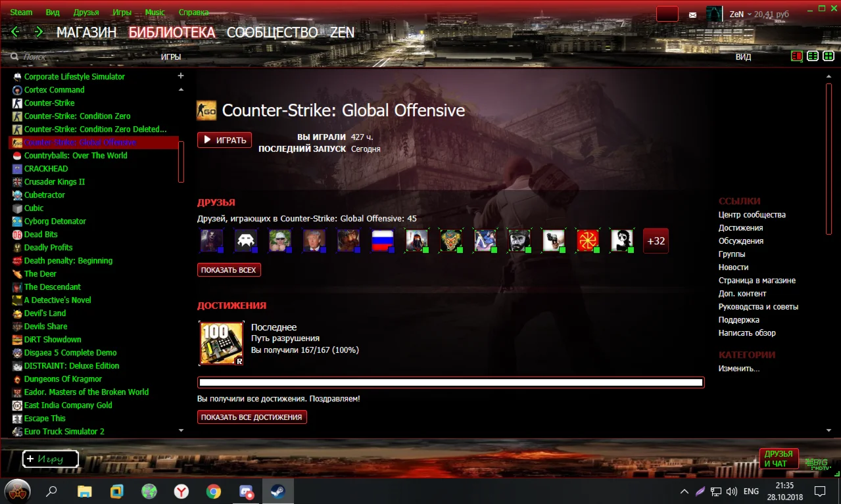The height and width of the screenshot is (504, 841).
Task: Click the game list scrollbar thumb
Action: point(181,162)
